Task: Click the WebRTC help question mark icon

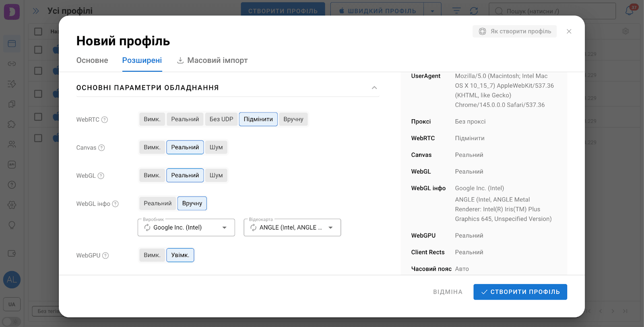Action: pos(105,120)
